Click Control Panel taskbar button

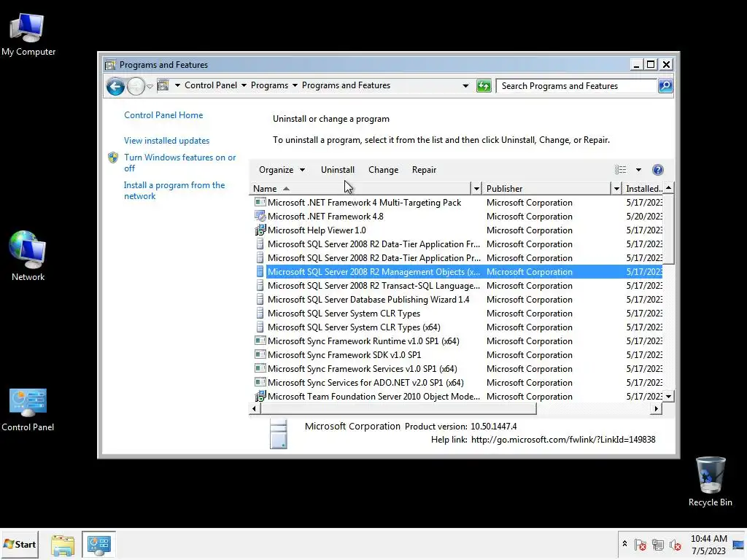tap(98, 545)
